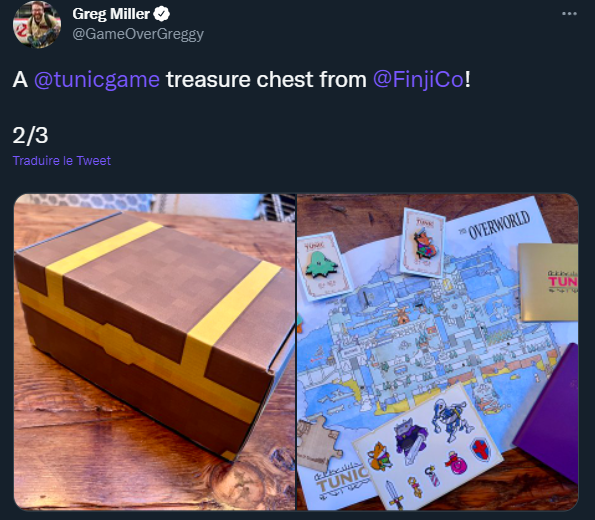Screen dimensions: 595x520
Task: Open the @FinjiCo mention
Action: pyautogui.click(x=418, y=80)
